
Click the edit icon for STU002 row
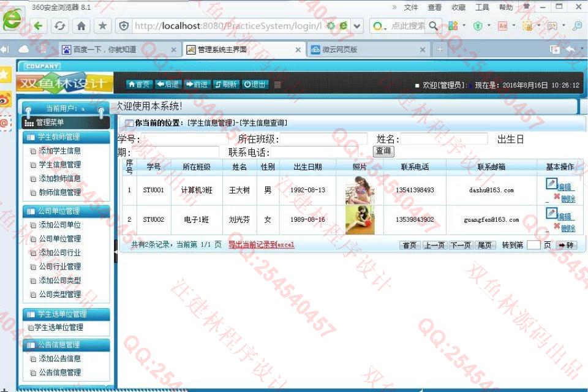coord(551,213)
